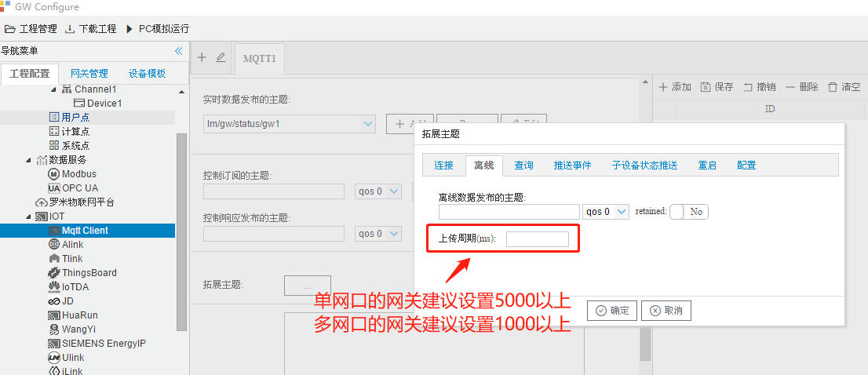868x375 pixels.
Task: Open WangYi IOT item
Action: (73, 329)
